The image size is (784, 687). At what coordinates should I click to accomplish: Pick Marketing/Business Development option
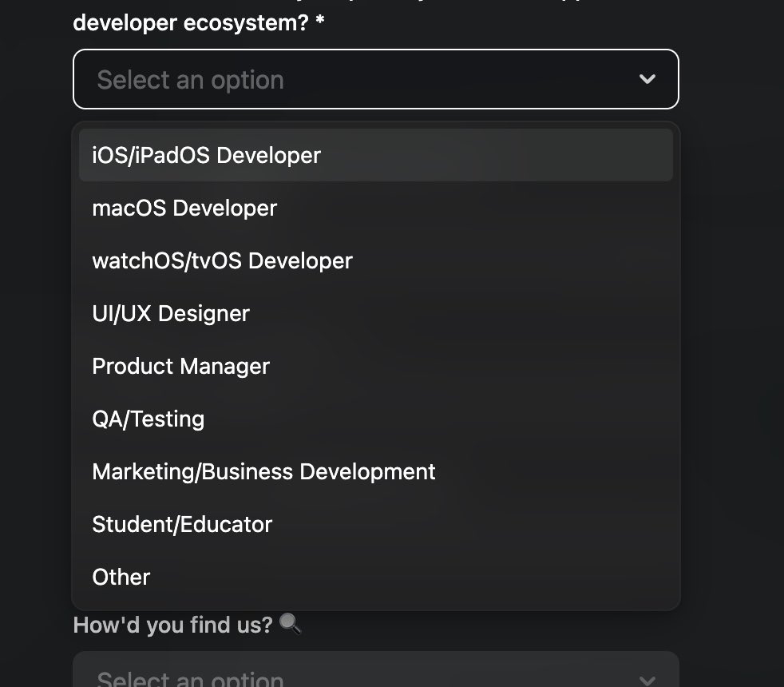(375, 472)
